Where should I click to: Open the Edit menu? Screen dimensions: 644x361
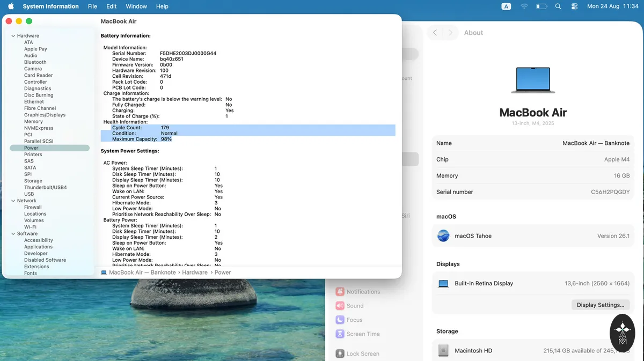click(x=111, y=6)
